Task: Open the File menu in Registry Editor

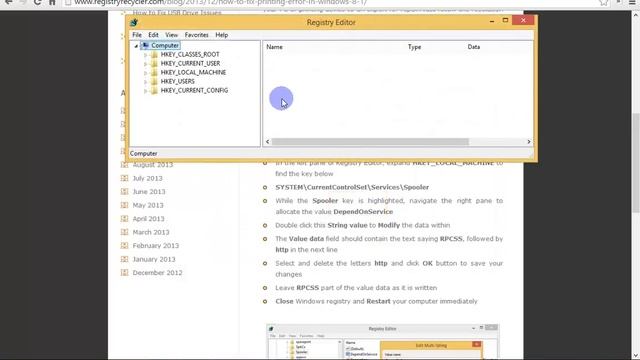Action: point(137,35)
